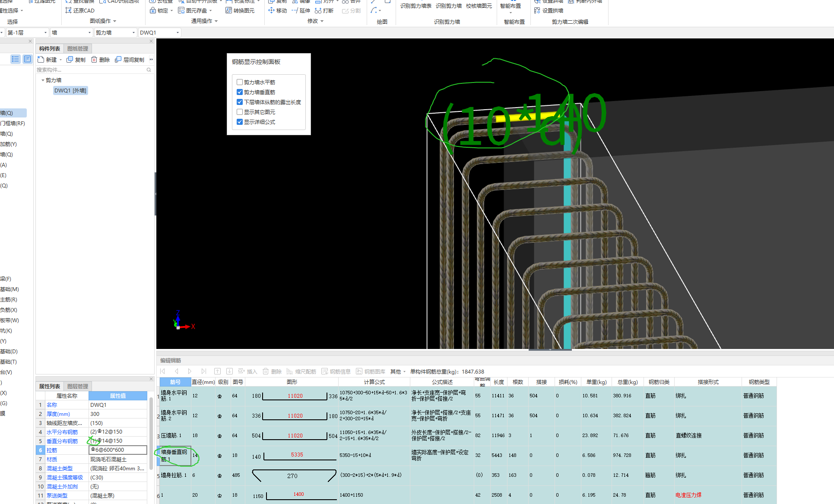Switch to the 图纸管理 tab

[78, 49]
